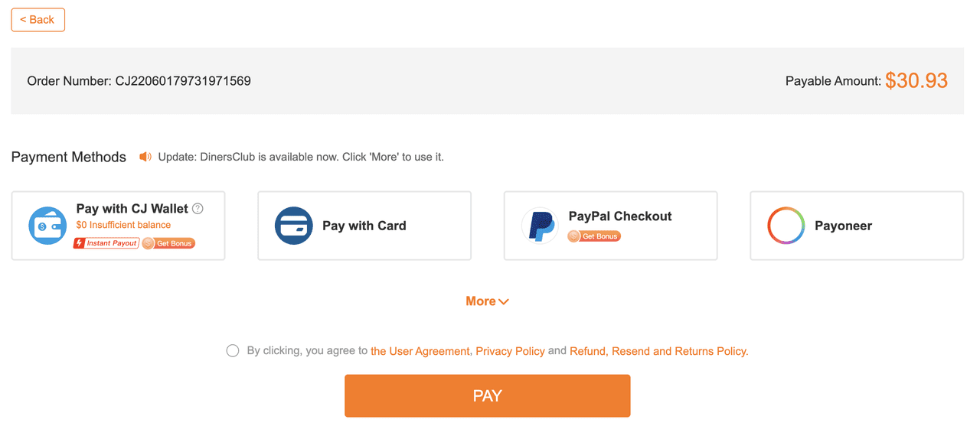
Task: Click the orange PAY button
Action: point(487,395)
